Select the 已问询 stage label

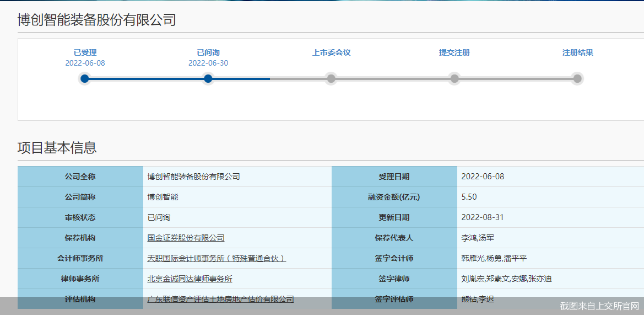tap(208, 52)
